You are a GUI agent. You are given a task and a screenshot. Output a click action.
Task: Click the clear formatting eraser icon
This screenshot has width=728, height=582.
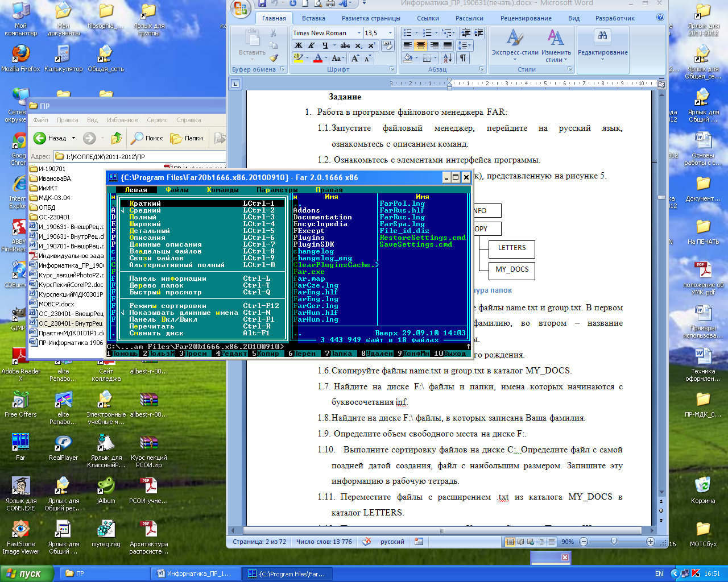point(388,45)
